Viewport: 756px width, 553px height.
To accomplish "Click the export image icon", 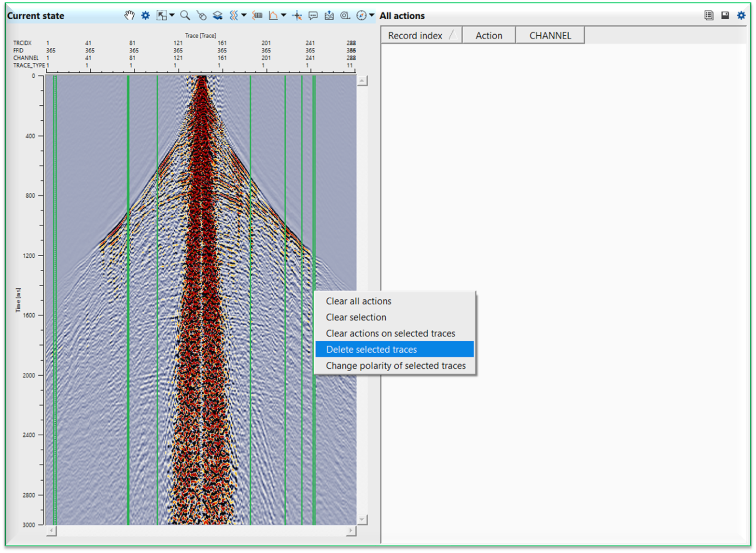I will (329, 15).
